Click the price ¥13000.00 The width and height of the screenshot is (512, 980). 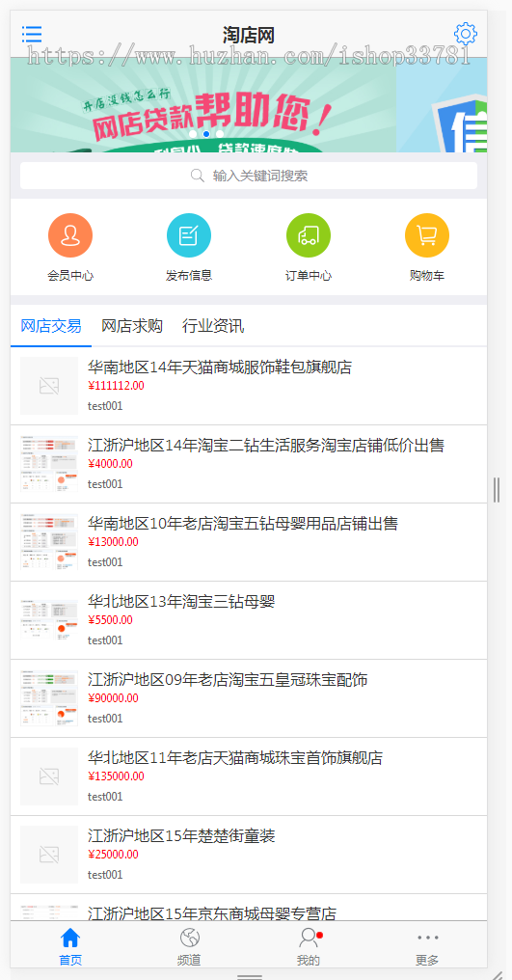coord(113,542)
